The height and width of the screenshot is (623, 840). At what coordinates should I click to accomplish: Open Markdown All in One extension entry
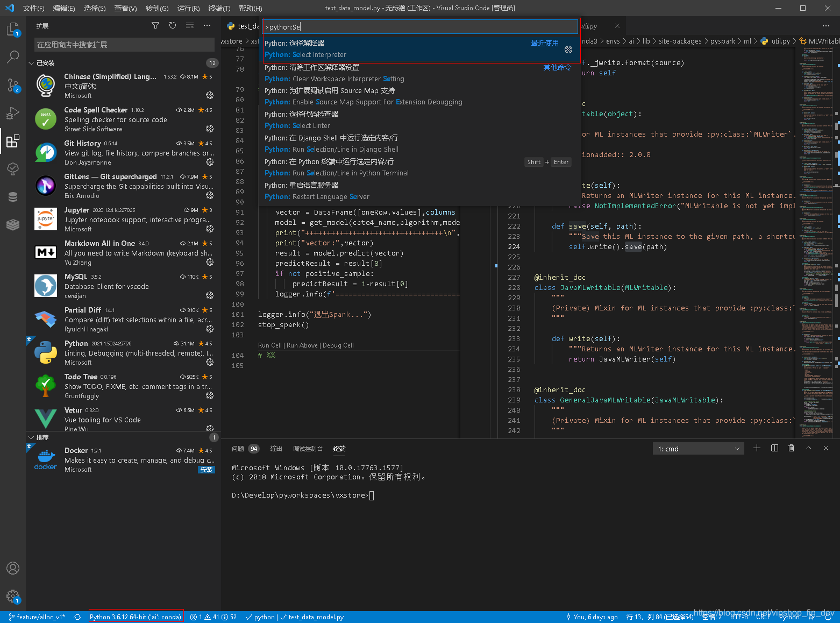point(124,252)
